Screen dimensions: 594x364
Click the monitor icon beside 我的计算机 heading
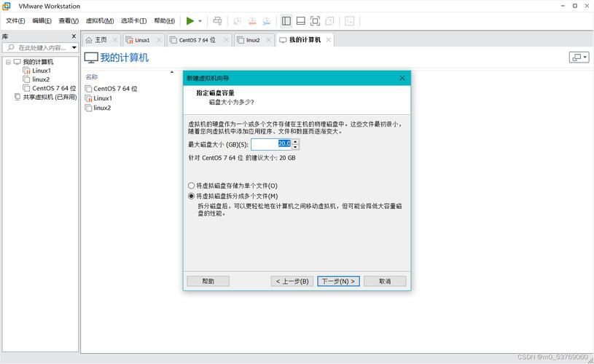tap(91, 58)
